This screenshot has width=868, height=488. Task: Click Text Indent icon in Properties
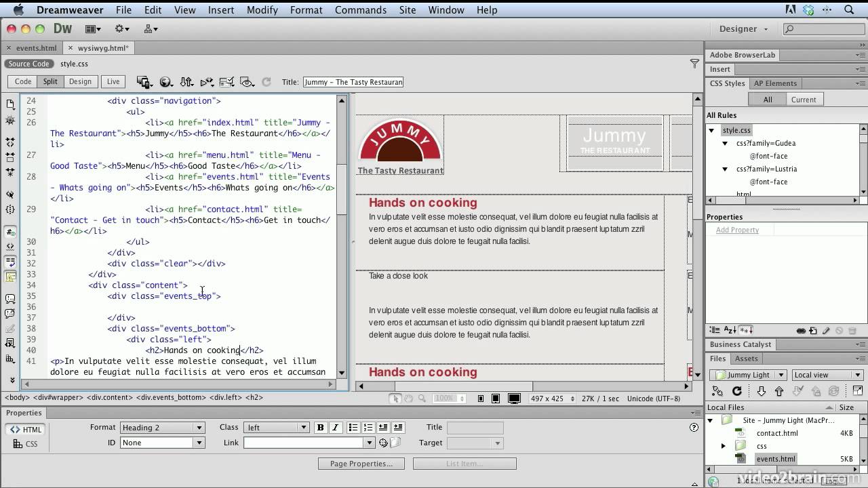coord(398,428)
